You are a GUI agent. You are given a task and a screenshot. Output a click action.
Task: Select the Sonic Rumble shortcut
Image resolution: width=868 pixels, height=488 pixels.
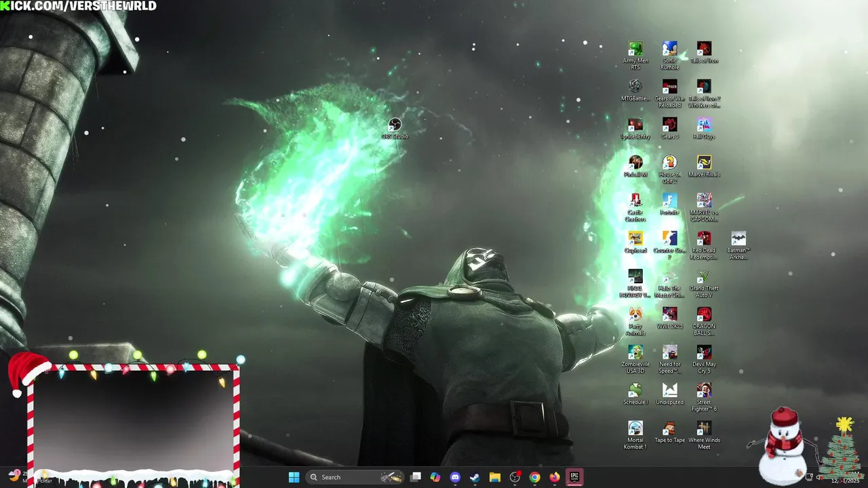tap(669, 55)
